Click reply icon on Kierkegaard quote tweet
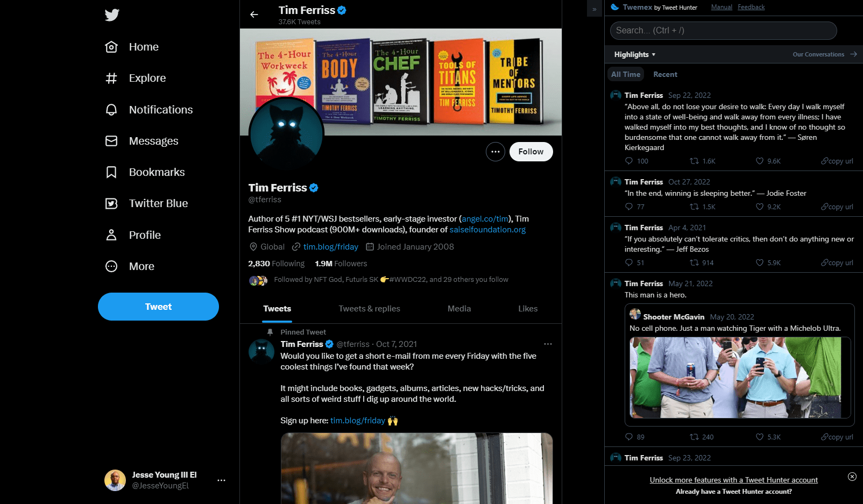The height and width of the screenshot is (504, 863). pos(629,161)
